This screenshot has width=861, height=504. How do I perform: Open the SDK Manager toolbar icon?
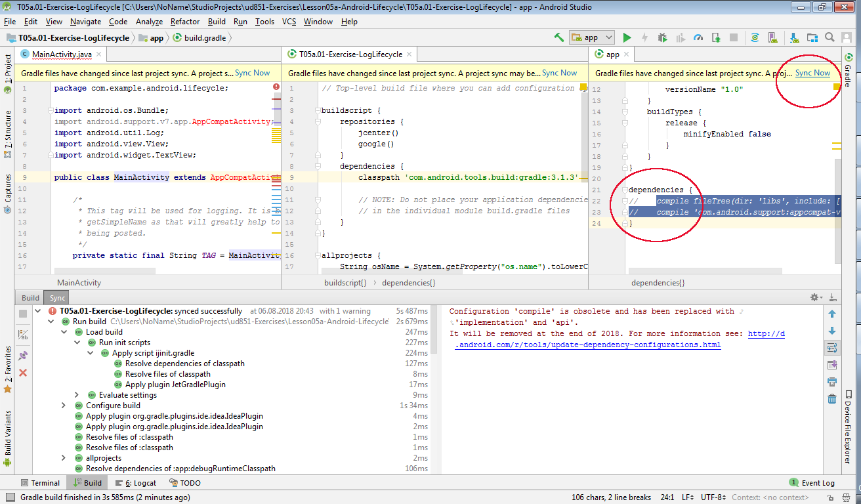pyautogui.click(x=794, y=37)
